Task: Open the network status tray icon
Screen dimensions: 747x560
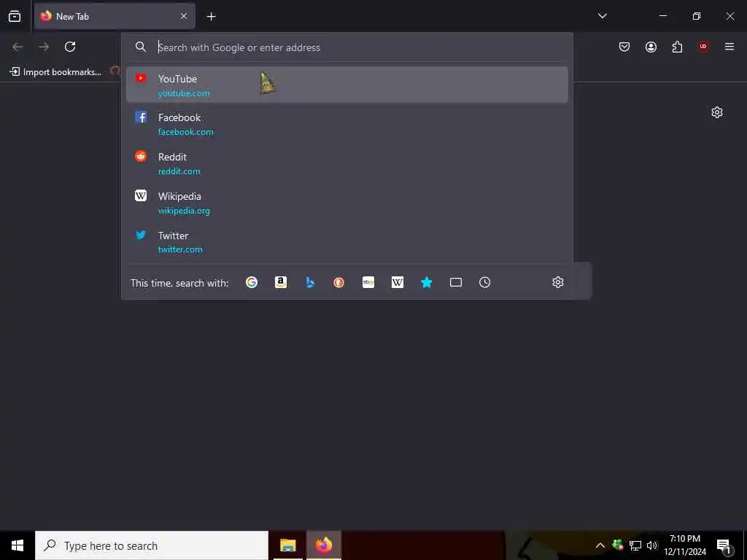Action: click(x=635, y=545)
